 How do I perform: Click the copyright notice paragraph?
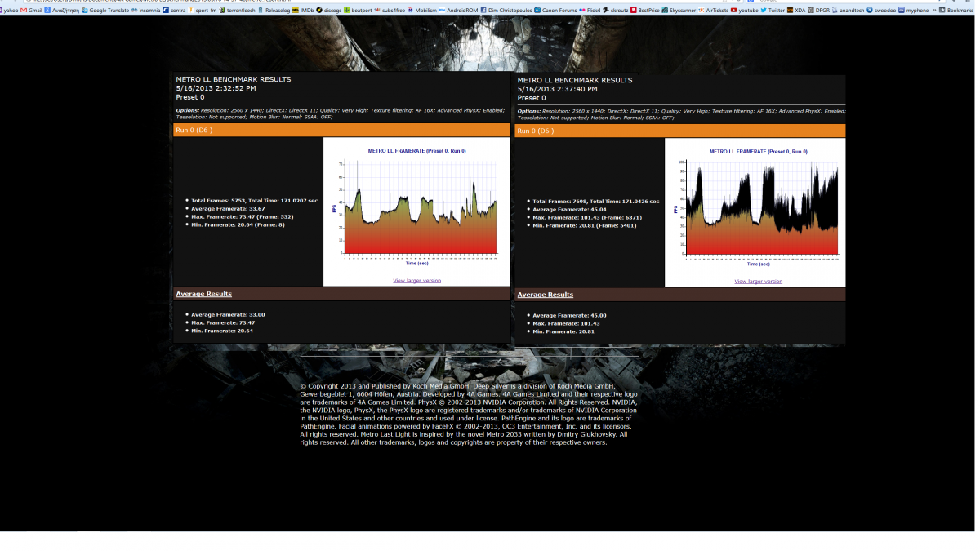click(469, 414)
